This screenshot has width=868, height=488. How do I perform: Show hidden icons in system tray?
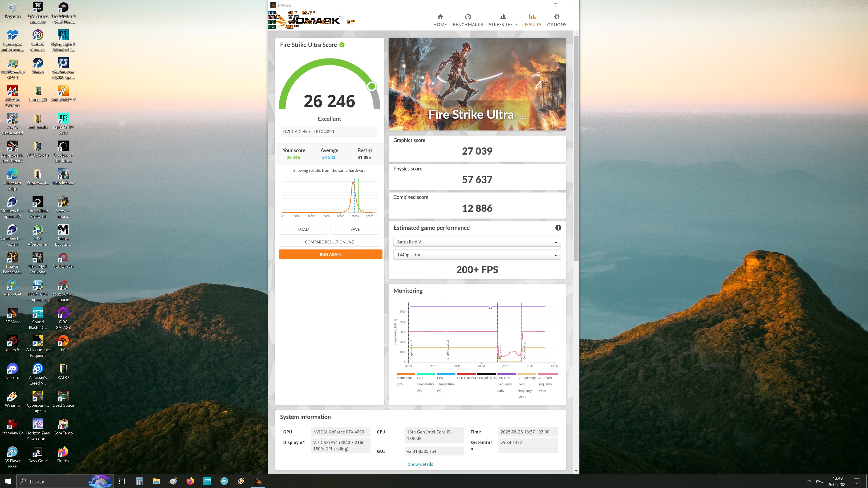pyautogui.click(x=809, y=481)
